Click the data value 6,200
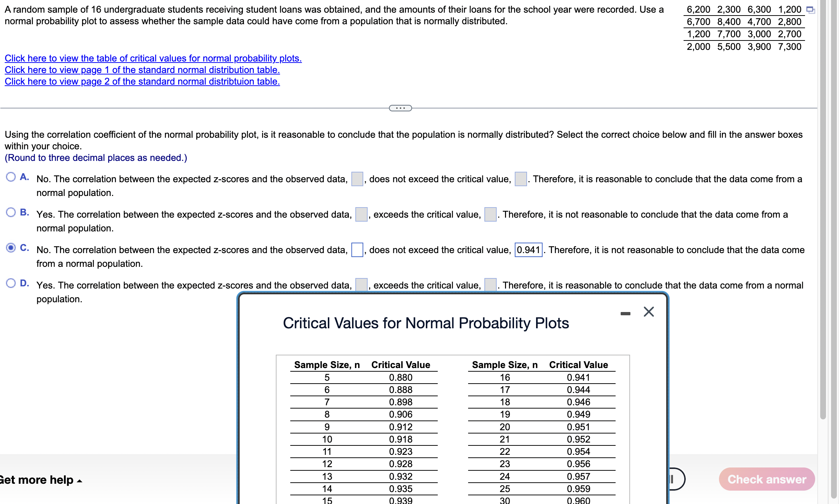This screenshot has height=504, width=839. (x=698, y=9)
